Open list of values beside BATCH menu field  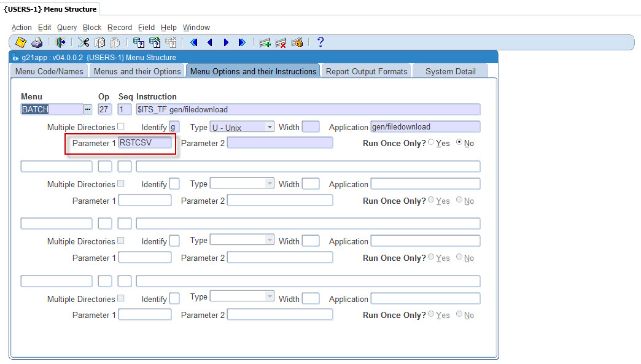click(x=88, y=109)
